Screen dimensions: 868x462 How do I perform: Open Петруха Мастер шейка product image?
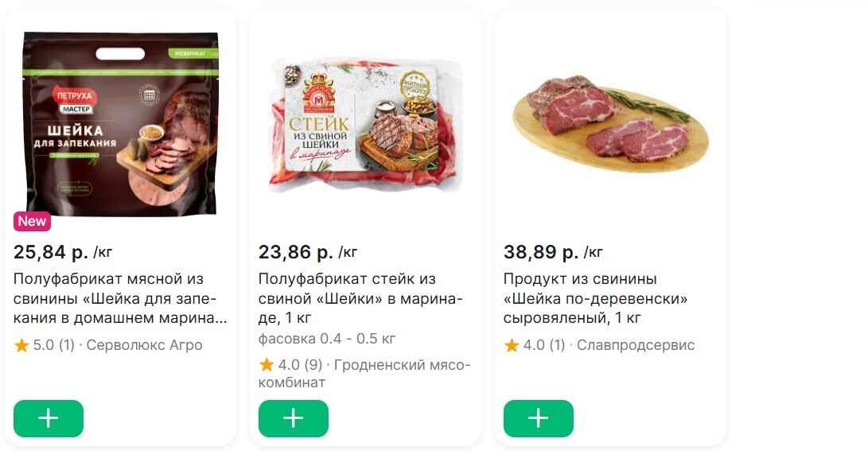(x=120, y=123)
